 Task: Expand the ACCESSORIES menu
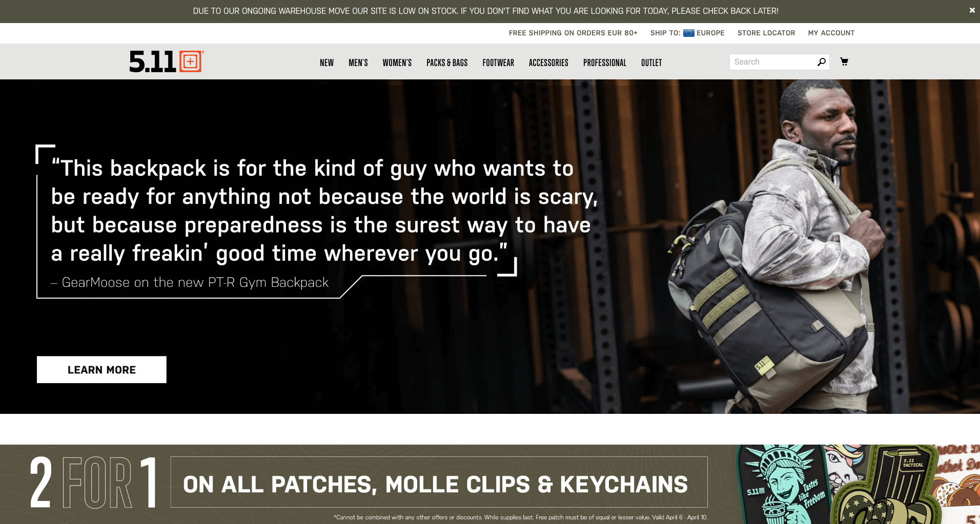(x=548, y=62)
